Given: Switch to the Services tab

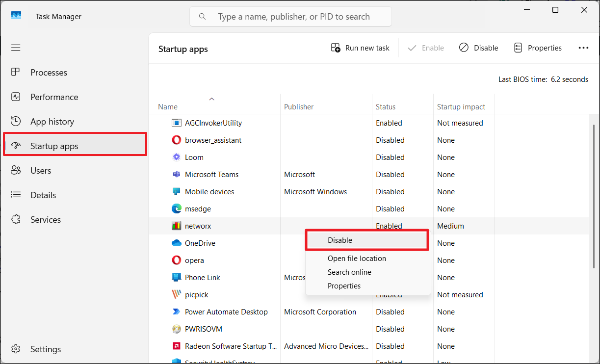Looking at the screenshot, I should 45,219.
